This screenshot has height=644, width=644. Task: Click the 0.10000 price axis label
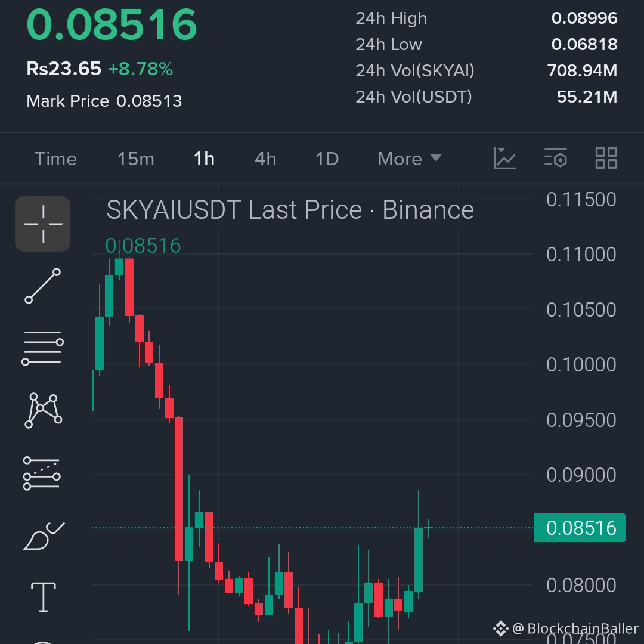[581, 365]
